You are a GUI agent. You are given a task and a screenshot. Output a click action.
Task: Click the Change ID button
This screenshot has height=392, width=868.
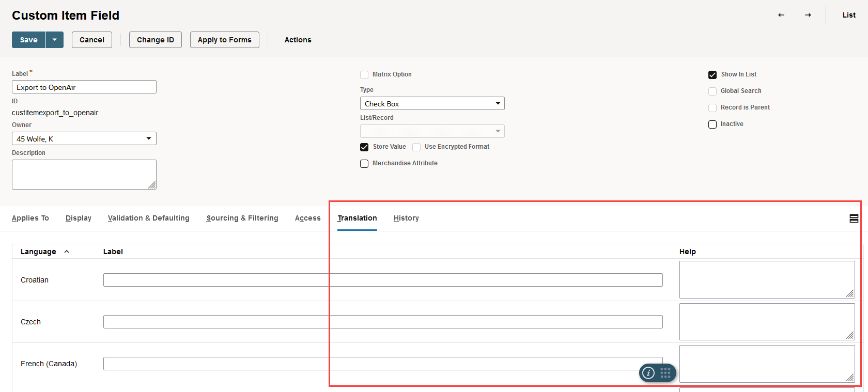[156, 40]
